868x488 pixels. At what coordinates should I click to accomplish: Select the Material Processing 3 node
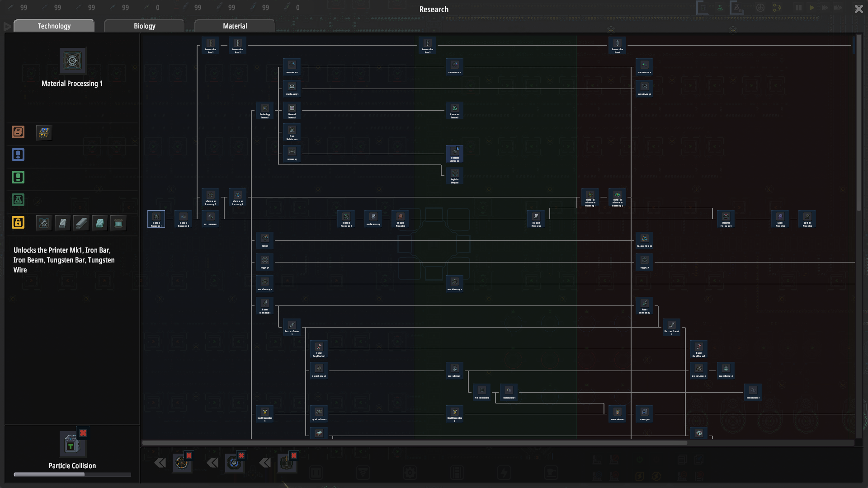pos(346,219)
